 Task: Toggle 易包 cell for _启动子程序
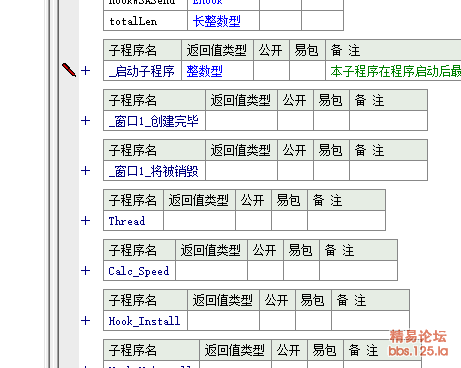click(x=307, y=71)
